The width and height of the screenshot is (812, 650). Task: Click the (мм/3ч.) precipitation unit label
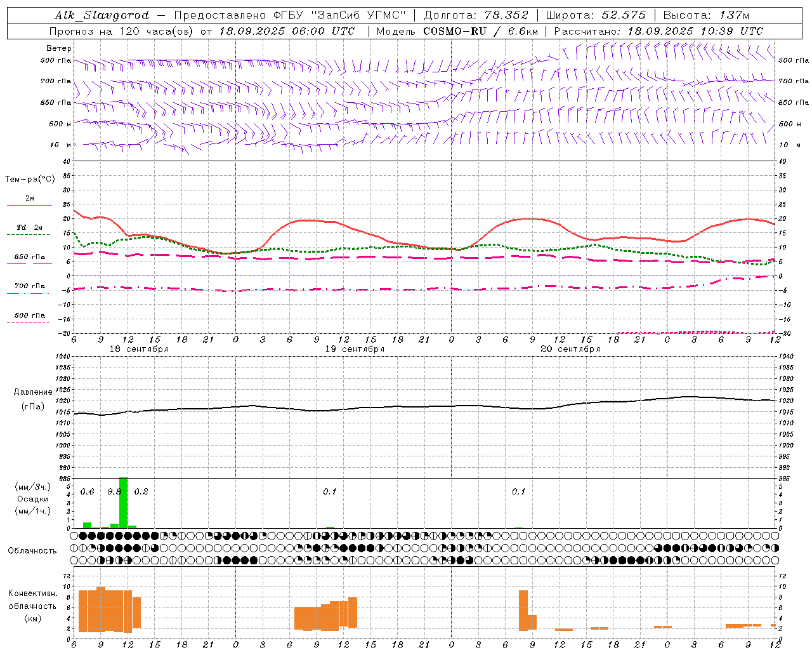33,487
